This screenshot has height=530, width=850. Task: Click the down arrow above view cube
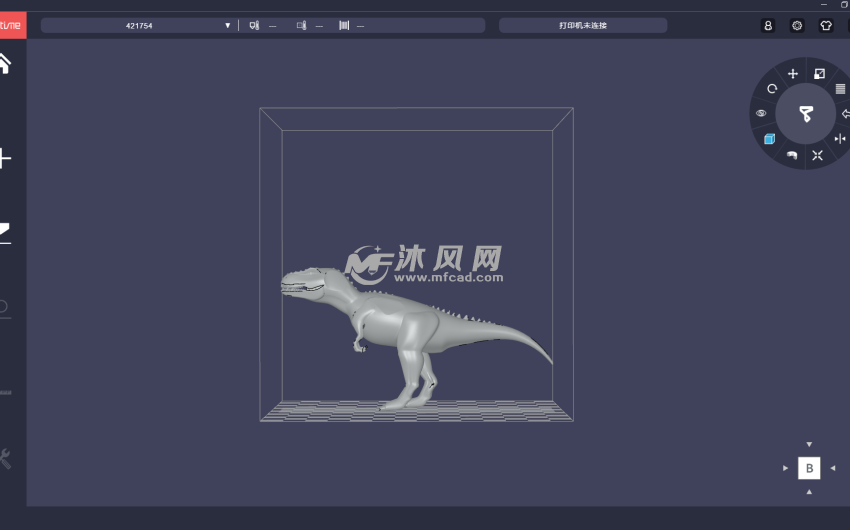coord(809,444)
